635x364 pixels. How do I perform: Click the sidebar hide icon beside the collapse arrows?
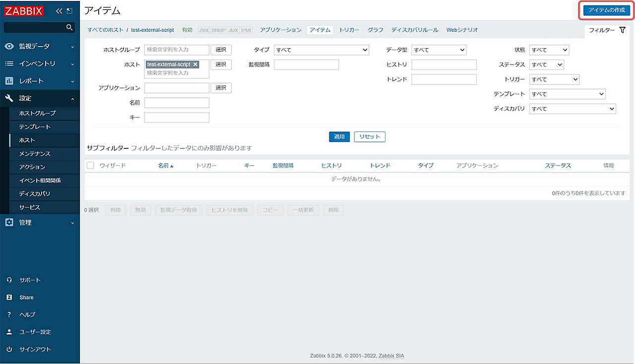pos(69,11)
